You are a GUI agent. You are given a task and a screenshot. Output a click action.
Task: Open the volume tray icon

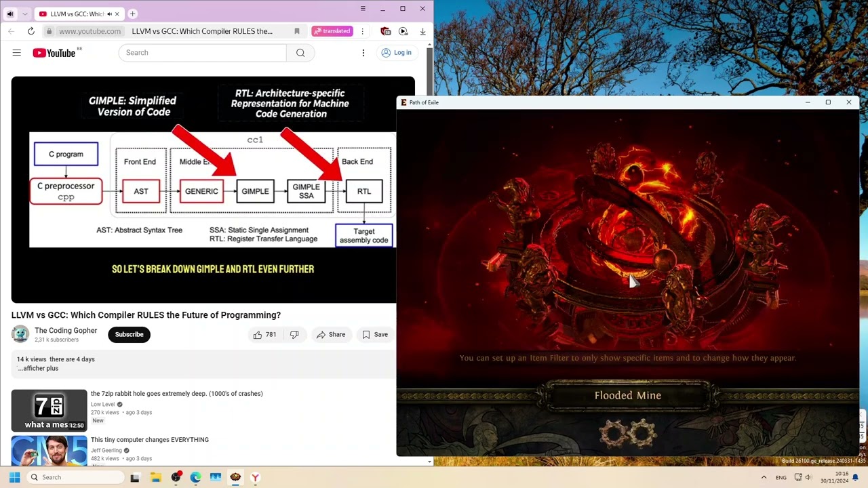click(808, 477)
